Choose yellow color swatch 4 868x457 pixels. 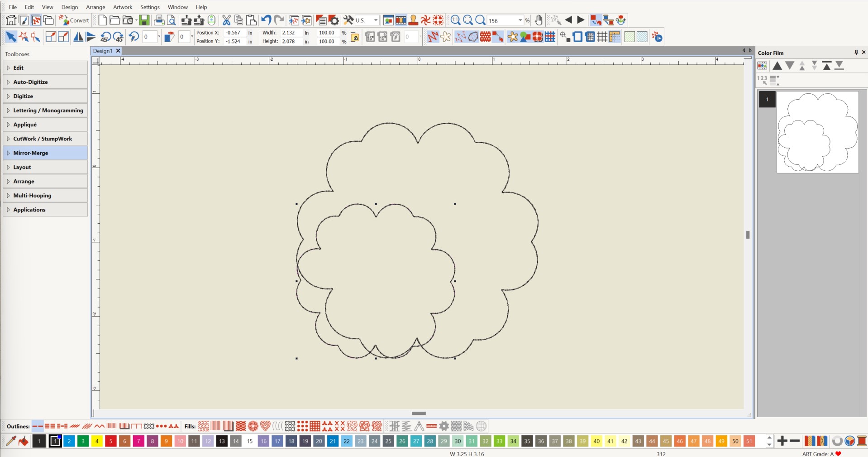[97, 441]
